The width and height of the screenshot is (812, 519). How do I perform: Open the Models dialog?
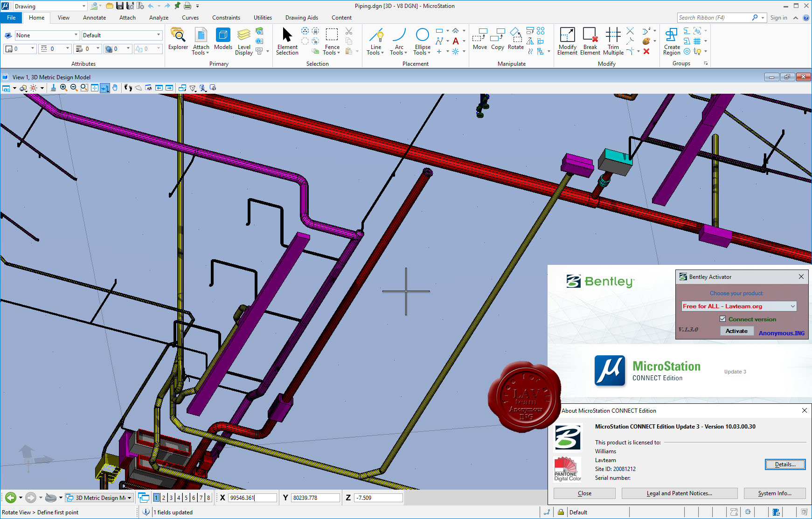pos(223,39)
